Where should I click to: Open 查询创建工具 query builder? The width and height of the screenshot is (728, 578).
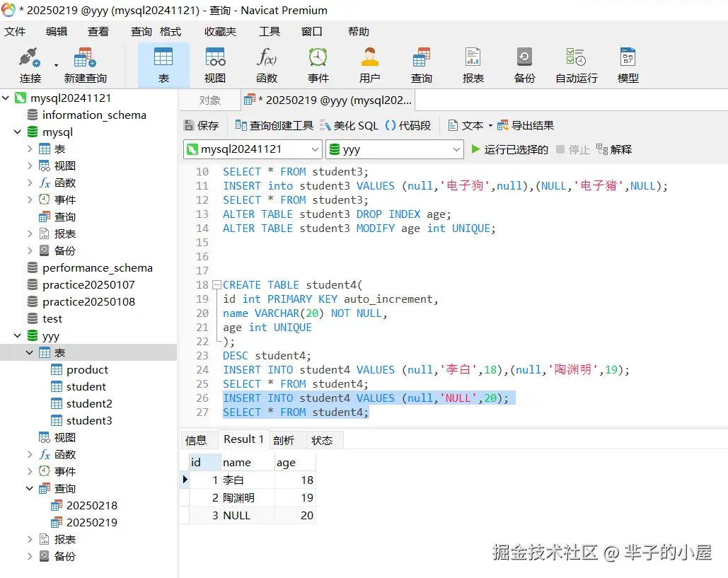pyautogui.click(x=274, y=125)
